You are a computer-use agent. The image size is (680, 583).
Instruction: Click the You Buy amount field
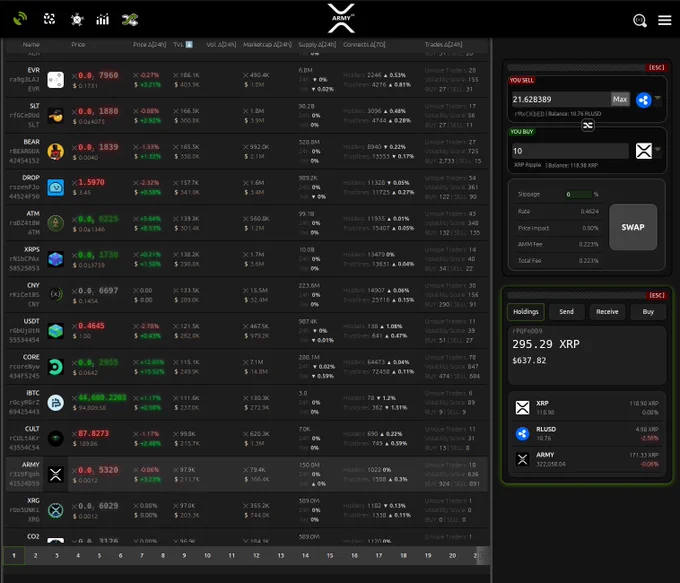(x=570, y=151)
